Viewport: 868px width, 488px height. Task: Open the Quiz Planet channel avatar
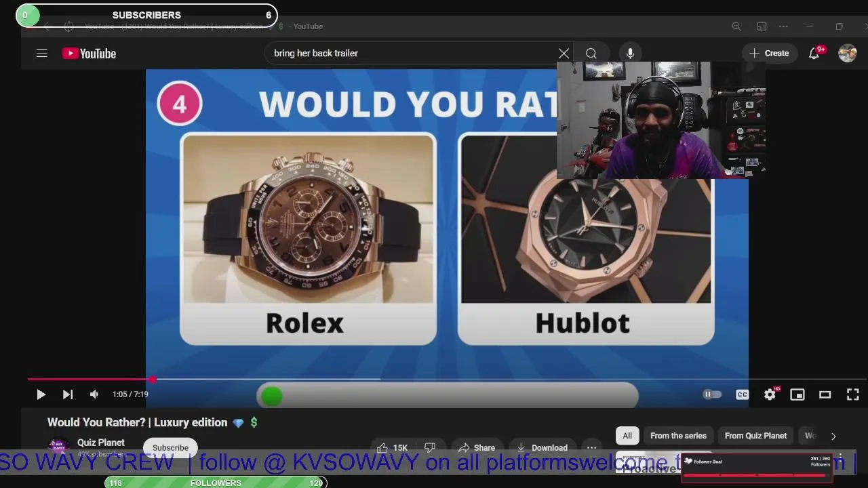coord(59,446)
